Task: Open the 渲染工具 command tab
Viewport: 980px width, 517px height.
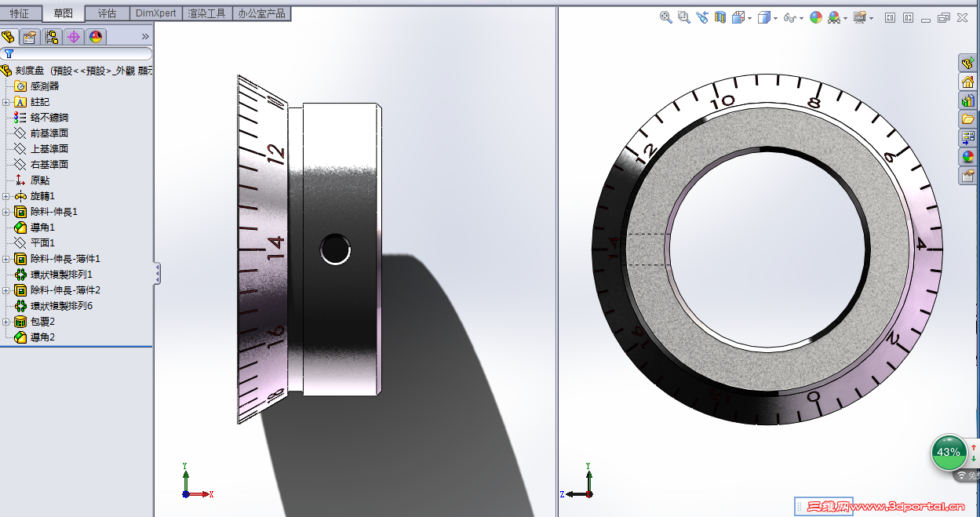Action: [x=207, y=13]
